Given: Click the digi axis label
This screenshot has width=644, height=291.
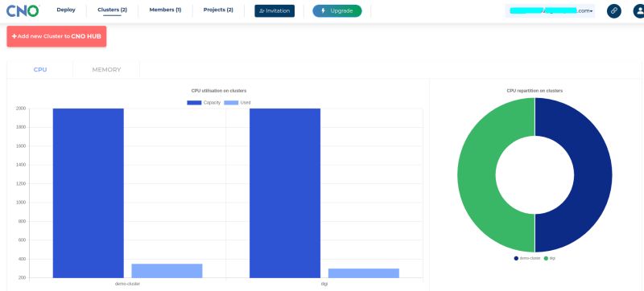Looking at the screenshot, I should (324, 284).
